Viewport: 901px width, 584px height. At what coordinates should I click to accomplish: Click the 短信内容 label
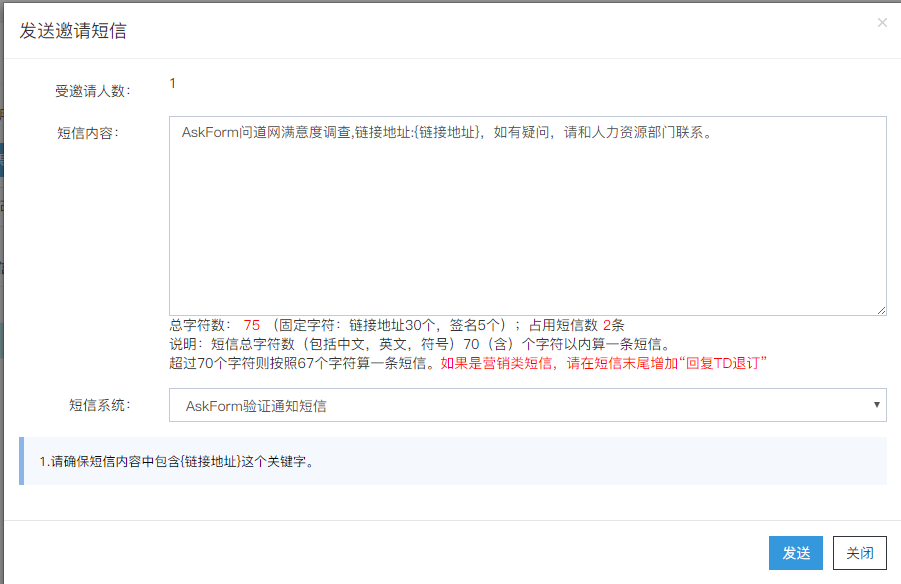click(88, 133)
